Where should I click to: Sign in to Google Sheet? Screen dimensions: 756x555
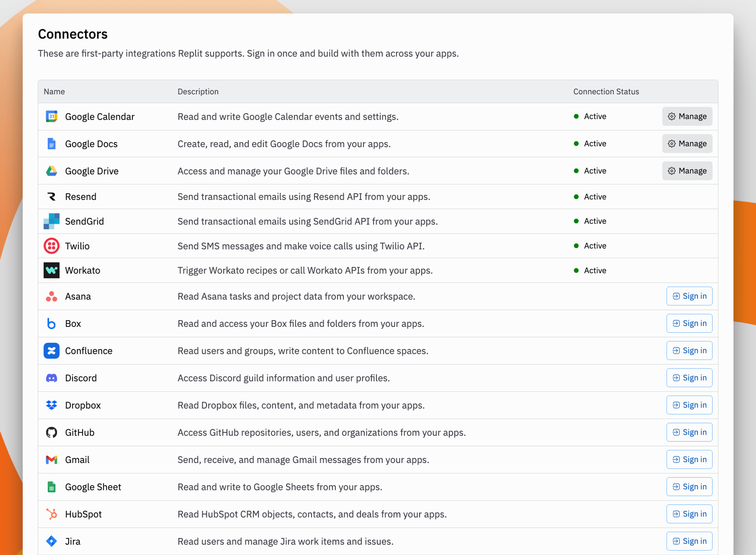(x=689, y=487)
